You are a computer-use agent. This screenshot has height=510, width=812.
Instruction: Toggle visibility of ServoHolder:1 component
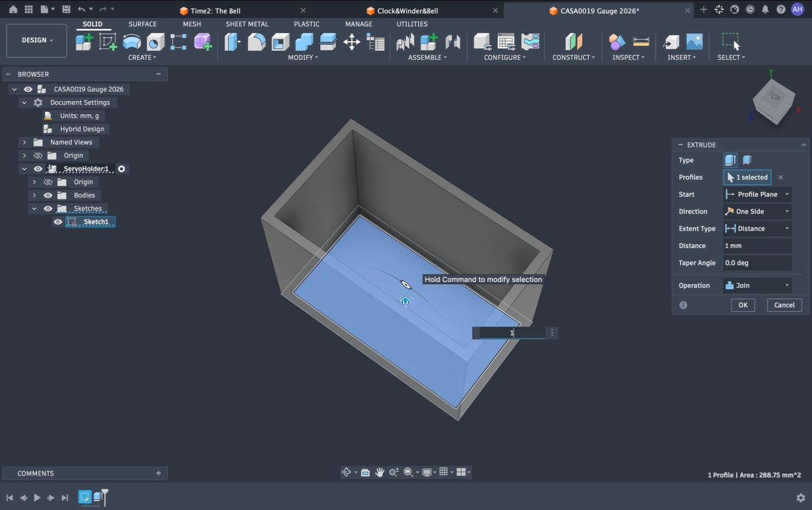click(38, 169)
